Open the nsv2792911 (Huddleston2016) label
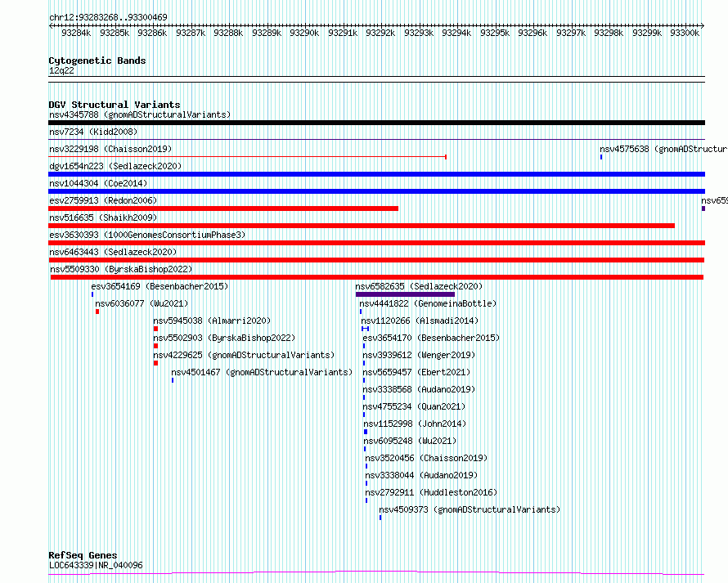 click(x=431, y=492)
